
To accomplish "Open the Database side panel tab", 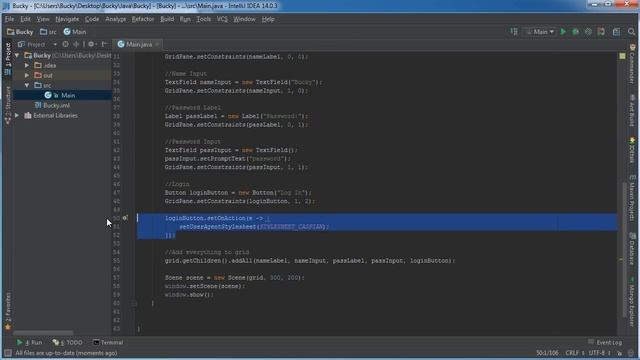I will point(632,249).
